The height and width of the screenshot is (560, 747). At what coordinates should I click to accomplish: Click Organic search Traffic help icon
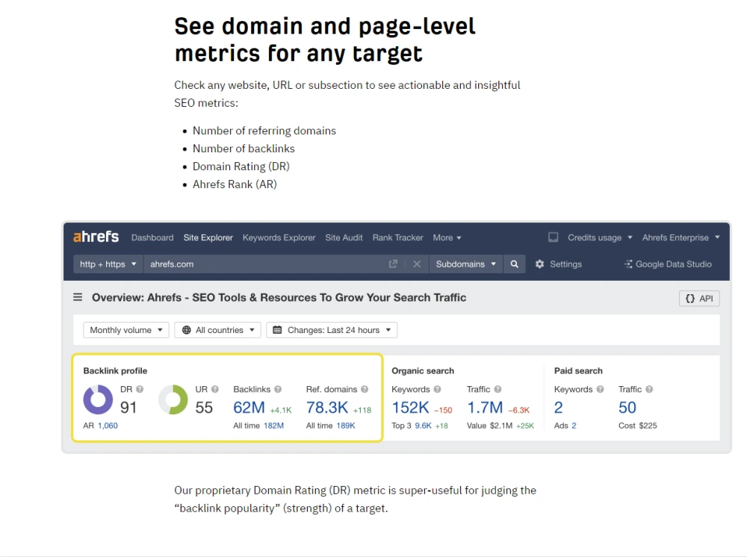[x=498, y=389]
